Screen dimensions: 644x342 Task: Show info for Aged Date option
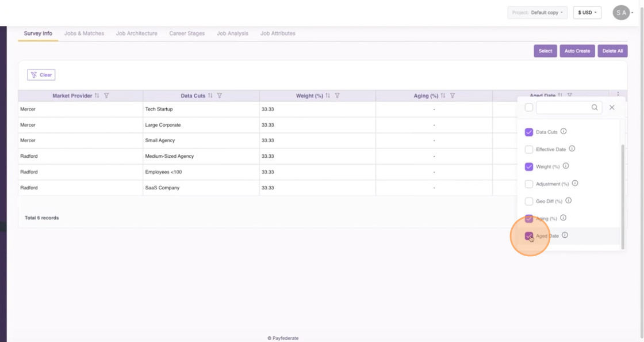[x=565, y=235]
